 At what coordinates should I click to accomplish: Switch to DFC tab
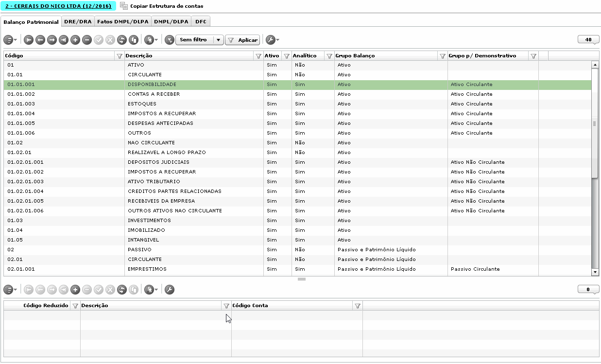coord(201,21)
